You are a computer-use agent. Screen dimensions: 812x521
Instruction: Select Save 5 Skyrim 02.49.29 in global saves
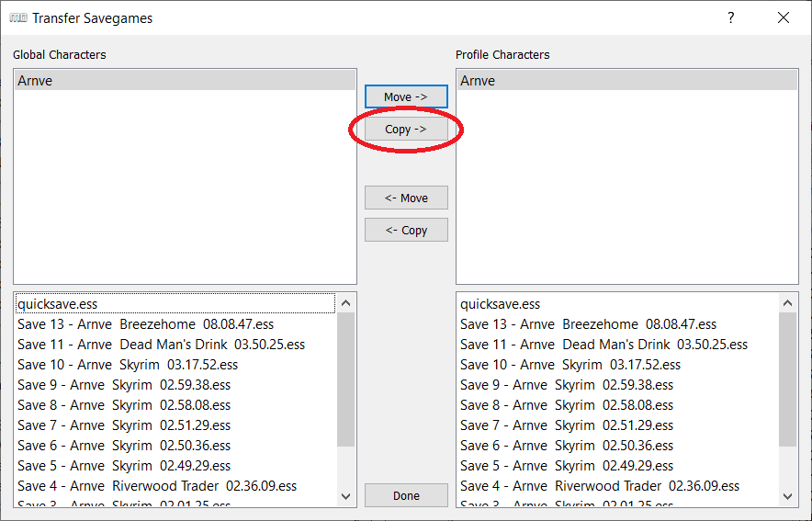tap(175, 466)
